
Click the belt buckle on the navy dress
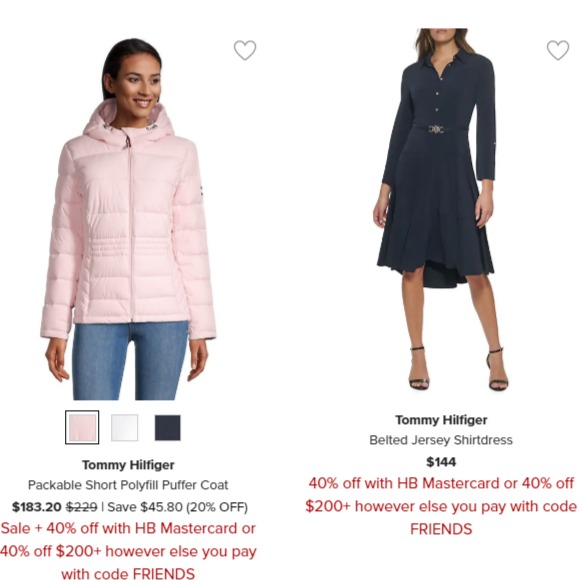pos(436,129)
